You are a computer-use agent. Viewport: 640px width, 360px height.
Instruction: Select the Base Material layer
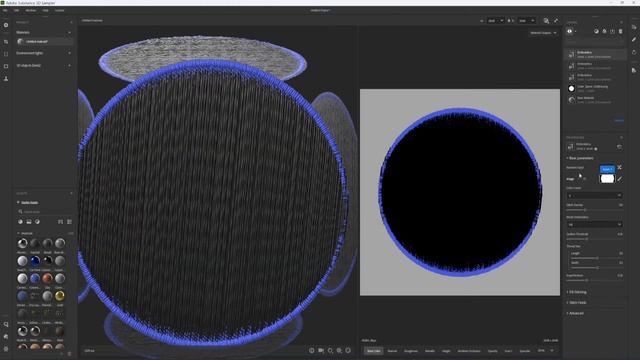[x=596, y=100]
